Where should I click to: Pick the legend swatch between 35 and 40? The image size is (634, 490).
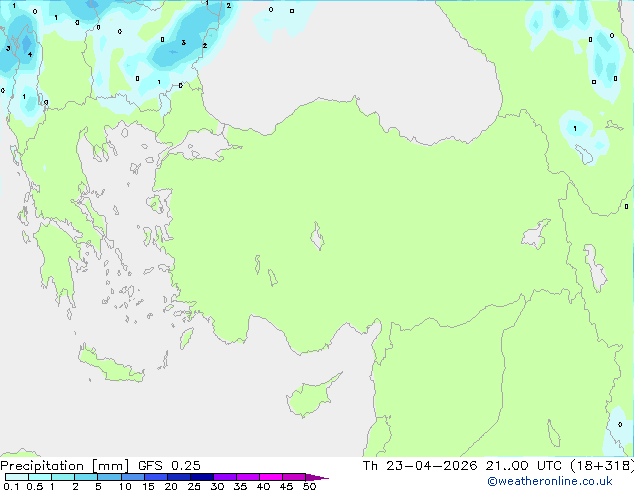click(248, 477)
